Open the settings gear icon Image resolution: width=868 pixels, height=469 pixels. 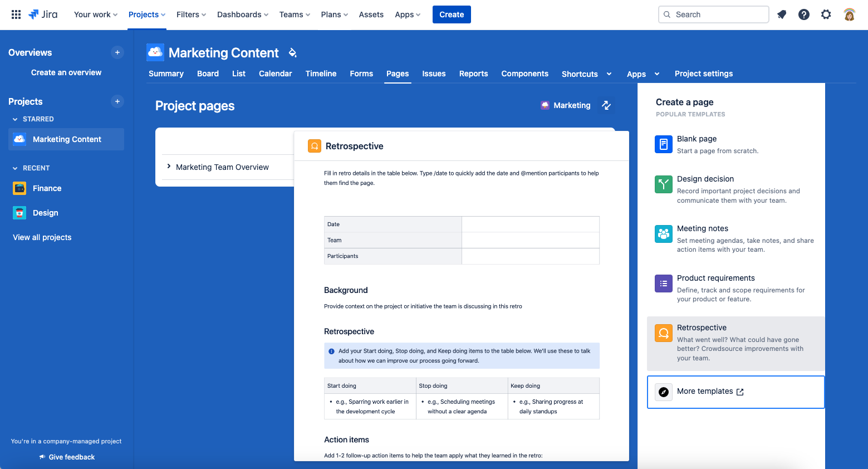point(826,14)
